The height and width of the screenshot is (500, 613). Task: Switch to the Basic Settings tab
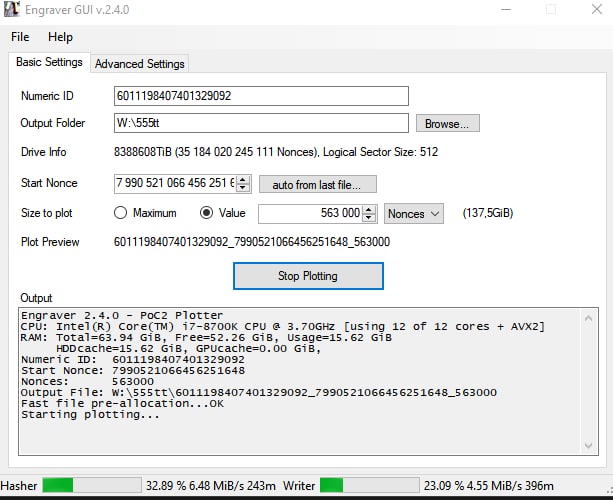pos(49,62)
